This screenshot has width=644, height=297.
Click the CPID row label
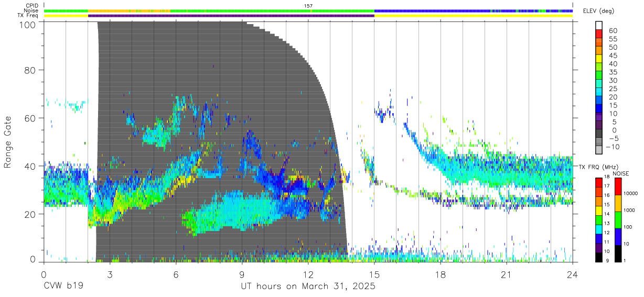tap(31, 5)
